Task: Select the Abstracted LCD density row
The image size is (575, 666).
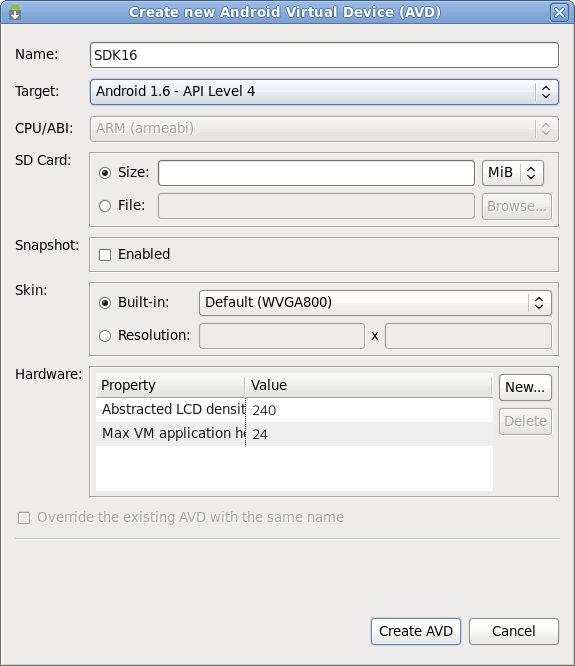Action: click(294, 410)
